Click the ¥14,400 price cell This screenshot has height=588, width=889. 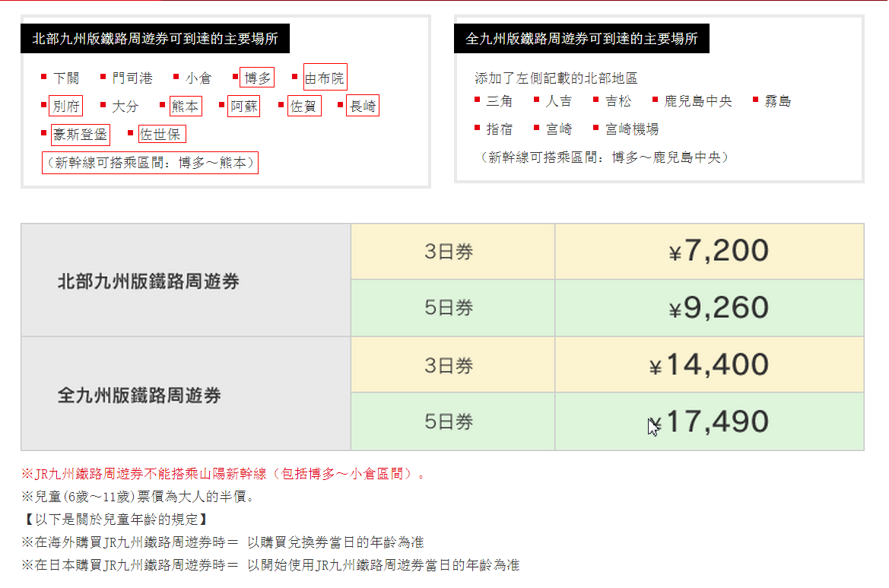[x=710, y=365]
